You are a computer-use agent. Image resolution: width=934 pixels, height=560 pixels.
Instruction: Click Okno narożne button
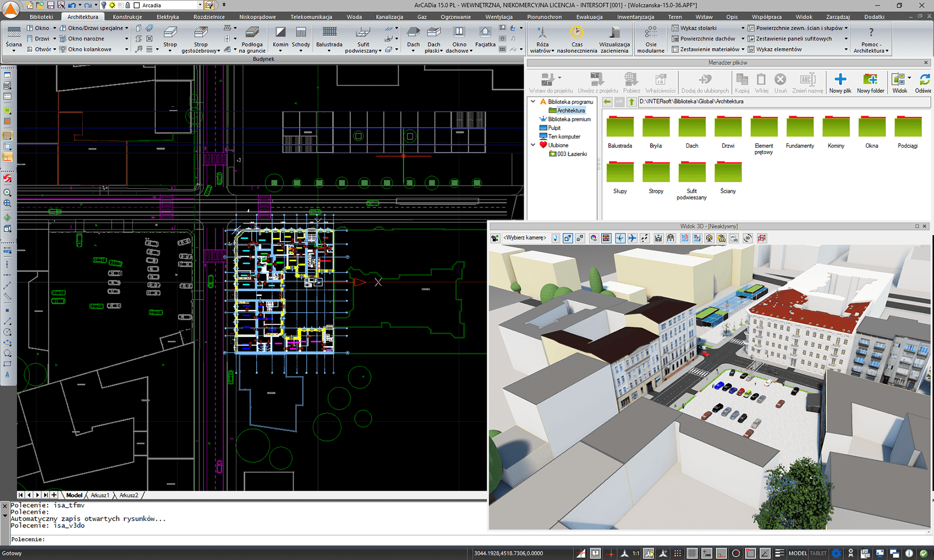82,39
